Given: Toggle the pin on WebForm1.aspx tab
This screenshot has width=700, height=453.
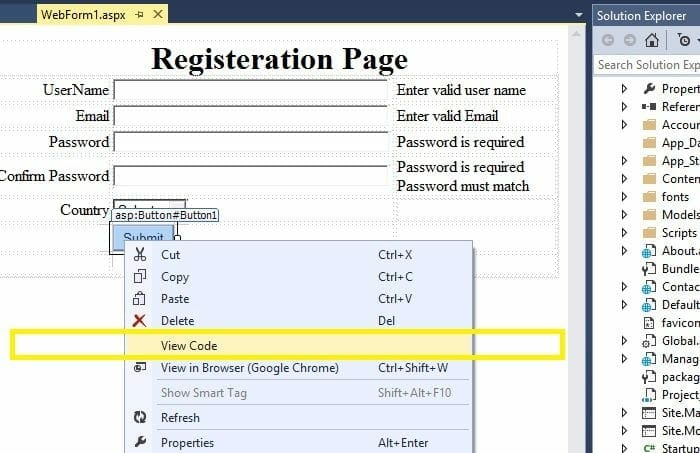Looking at the screenshot, I should (138, 14).
